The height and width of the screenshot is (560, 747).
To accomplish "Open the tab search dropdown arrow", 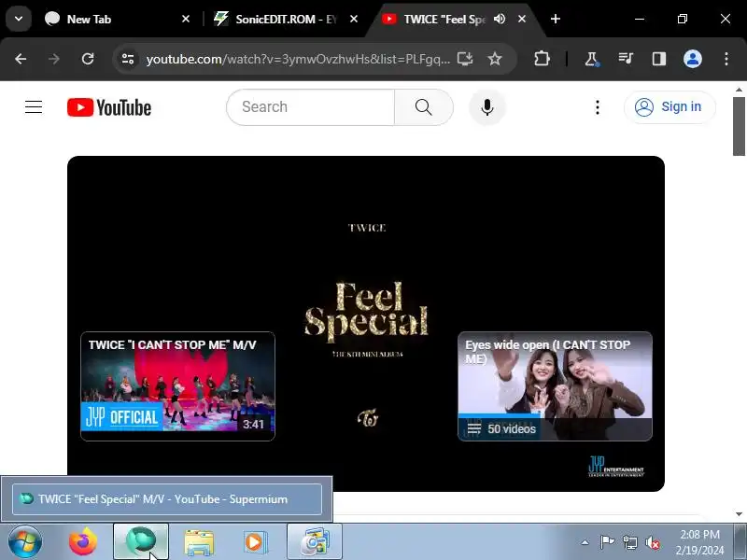I will 19,19.
